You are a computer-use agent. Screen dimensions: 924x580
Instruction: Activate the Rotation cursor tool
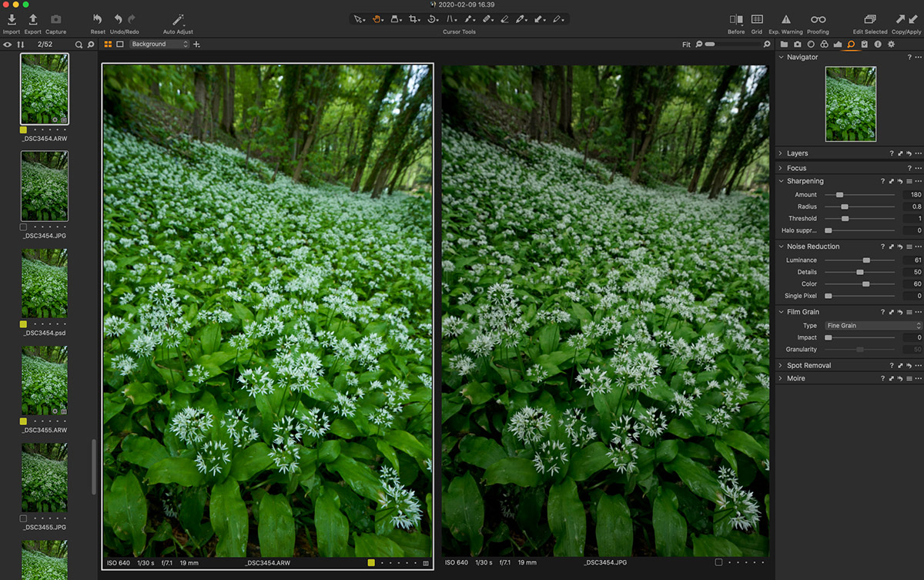[x=434, y=19]
